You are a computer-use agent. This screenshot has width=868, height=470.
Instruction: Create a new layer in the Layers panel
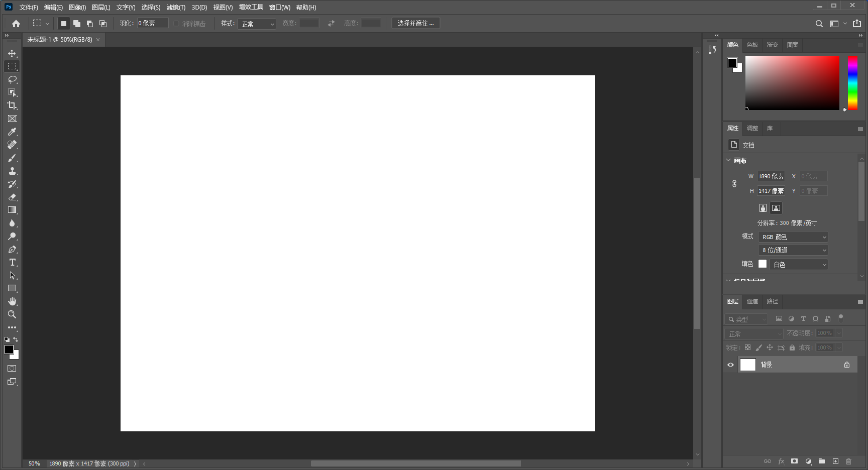836,461
